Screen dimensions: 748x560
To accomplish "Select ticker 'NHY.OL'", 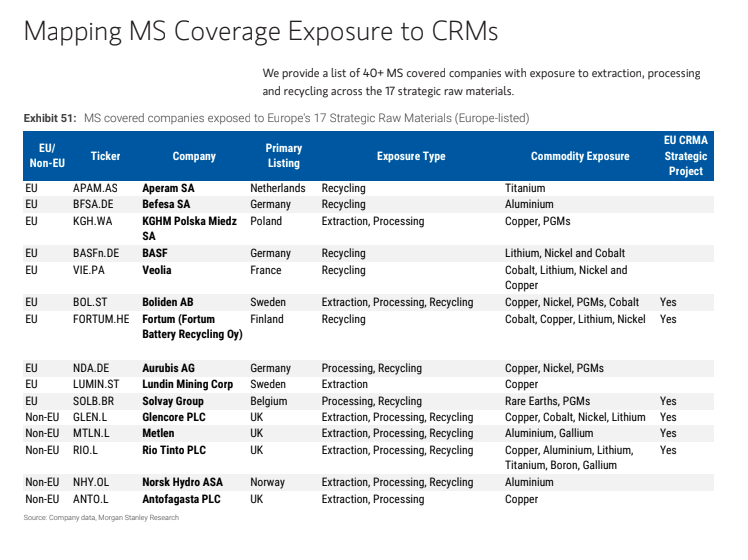I will pos(91,483).
